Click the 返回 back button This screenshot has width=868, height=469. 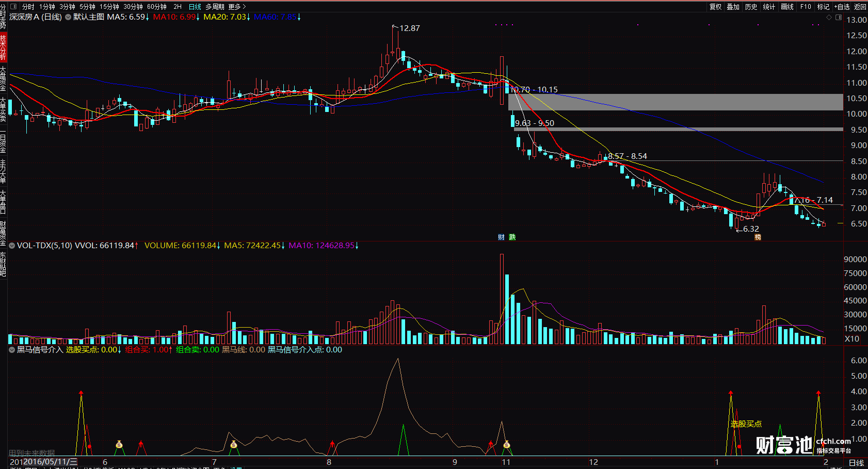[x=860, y=7]
